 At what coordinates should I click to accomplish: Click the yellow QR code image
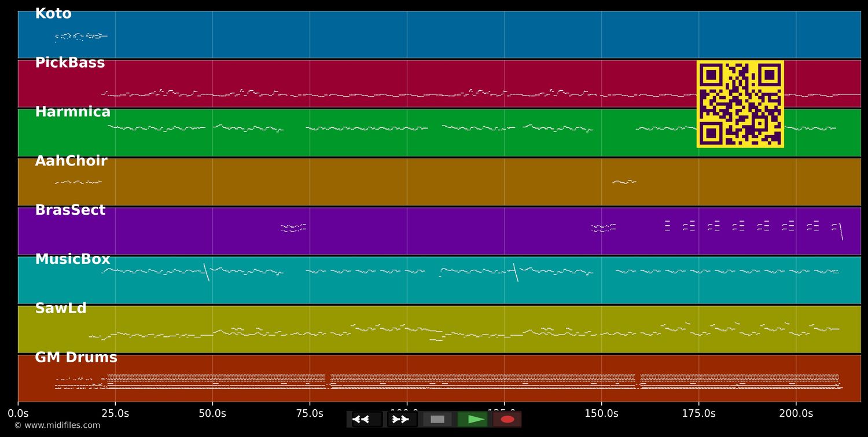(x=740, y=104)
